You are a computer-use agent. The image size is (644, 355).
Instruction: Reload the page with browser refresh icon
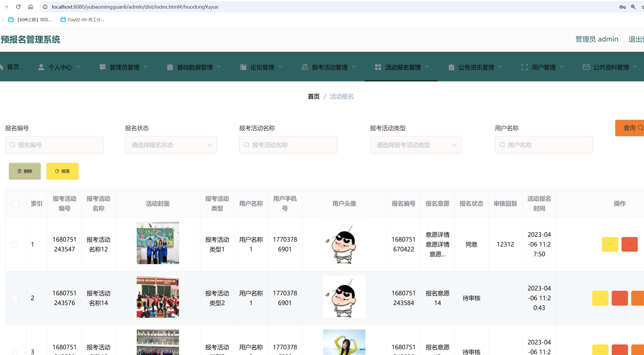pos(18,7)
